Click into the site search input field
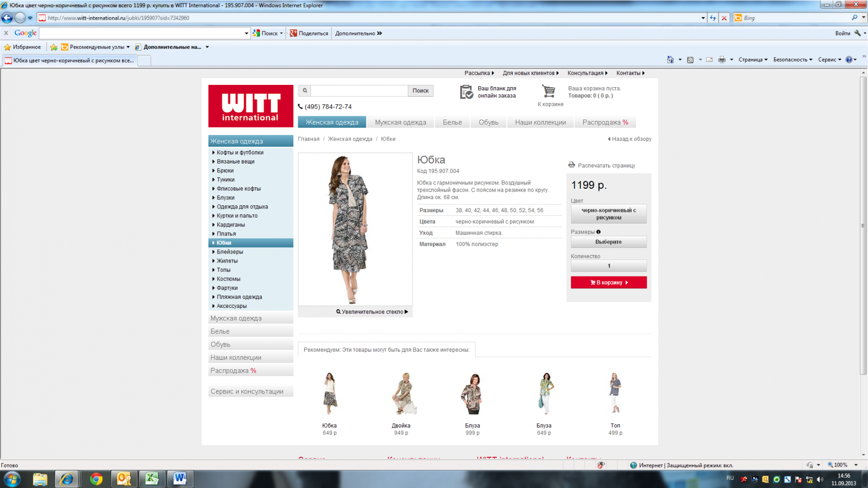This screenshot has height=488, width=868. (x=359, y=91)
